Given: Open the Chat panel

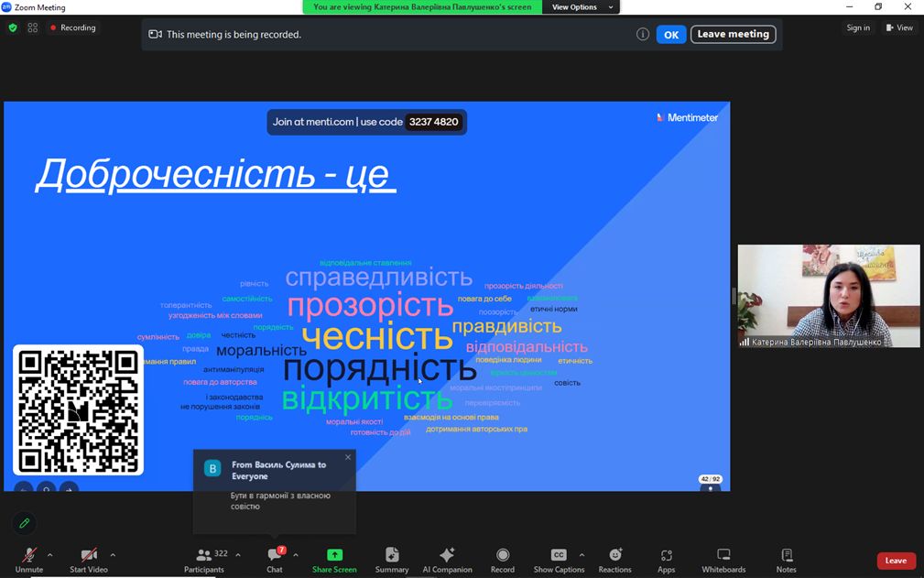Looking at the screenshot, I should click(275, 558).
